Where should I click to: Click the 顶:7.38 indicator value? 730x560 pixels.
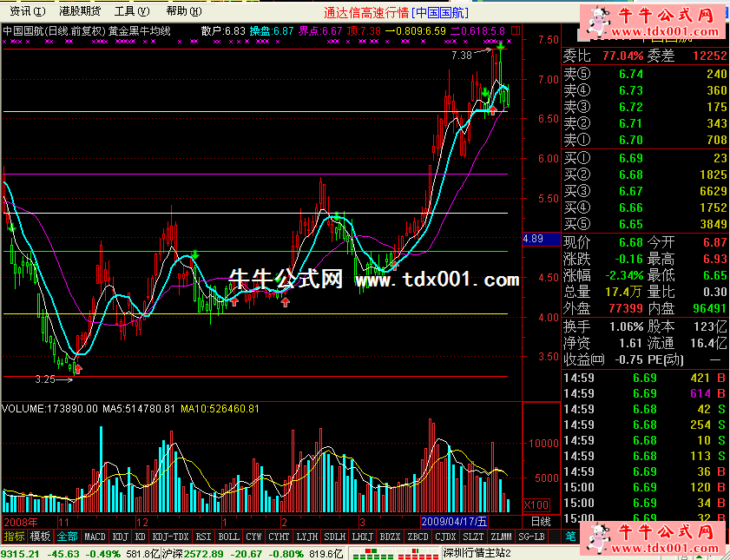pyautogui.click(x=364, y=31)
